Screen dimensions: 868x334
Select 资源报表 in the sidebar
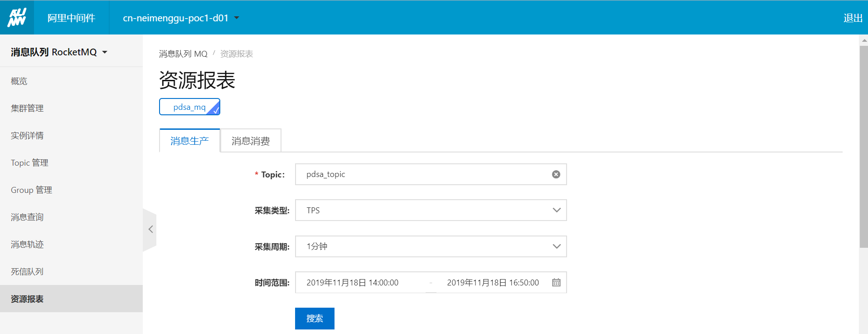point(71,299)
